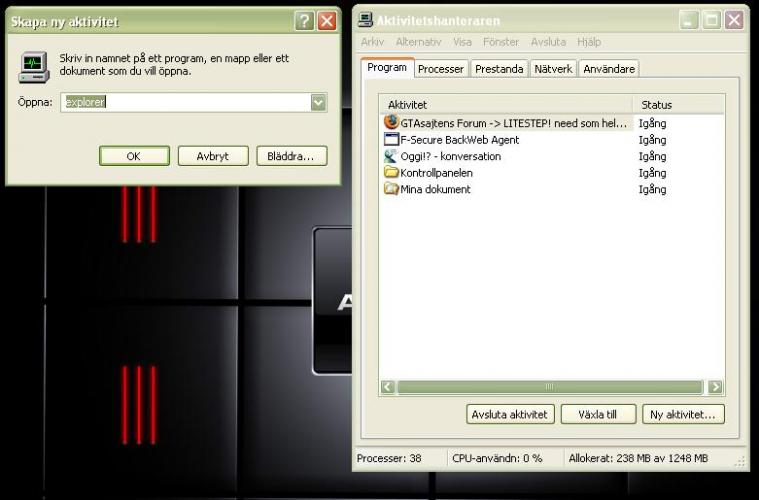The width and height of the screenshot is (759, 500).
Task: Click the Aktivitetshanteraren title bar icon
Action: (x=365, y=20)
